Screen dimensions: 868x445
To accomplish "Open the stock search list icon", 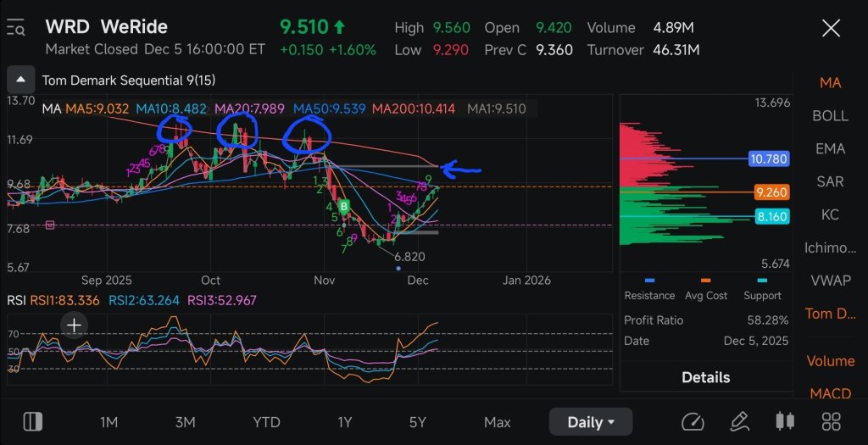I will [15, 27].
